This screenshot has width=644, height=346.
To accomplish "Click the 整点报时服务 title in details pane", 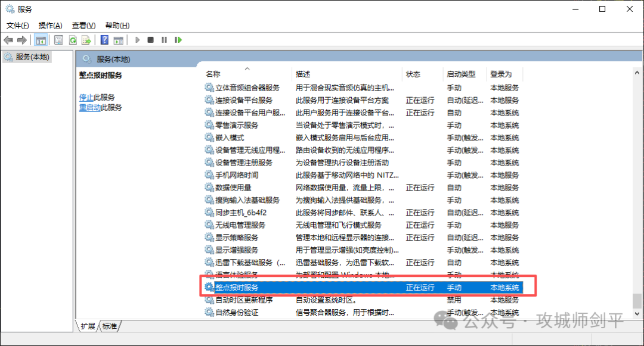I will pyautogui.click(x=101, y=75).
